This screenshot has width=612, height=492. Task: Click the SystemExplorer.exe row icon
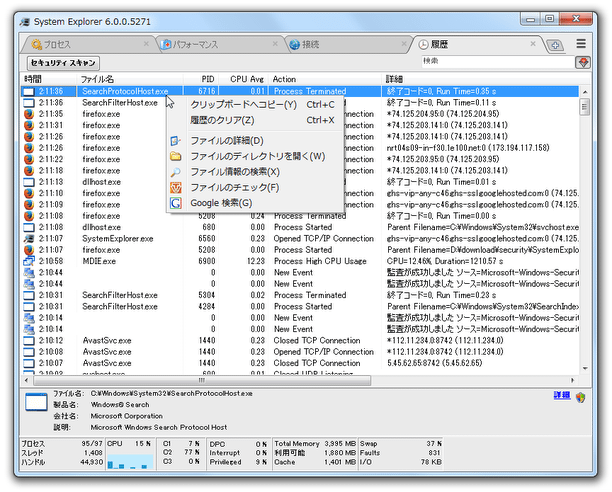click(29, 238)
